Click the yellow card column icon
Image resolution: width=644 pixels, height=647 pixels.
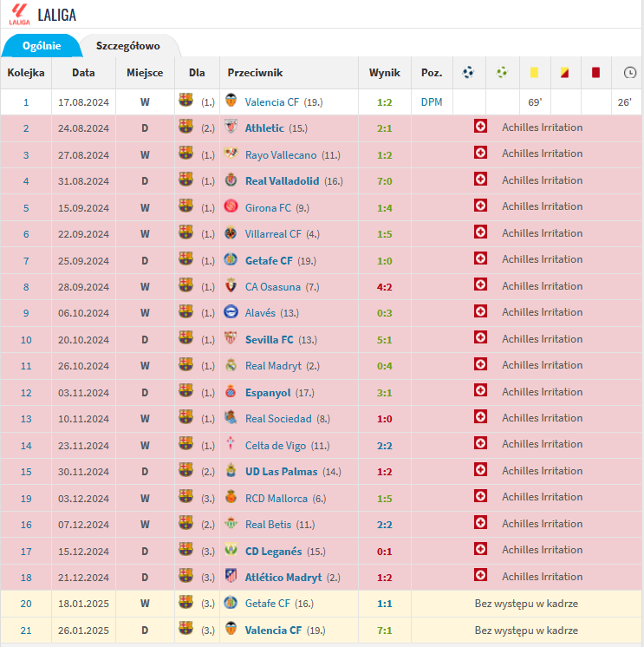pyautogui.click(x=534, y=73)
